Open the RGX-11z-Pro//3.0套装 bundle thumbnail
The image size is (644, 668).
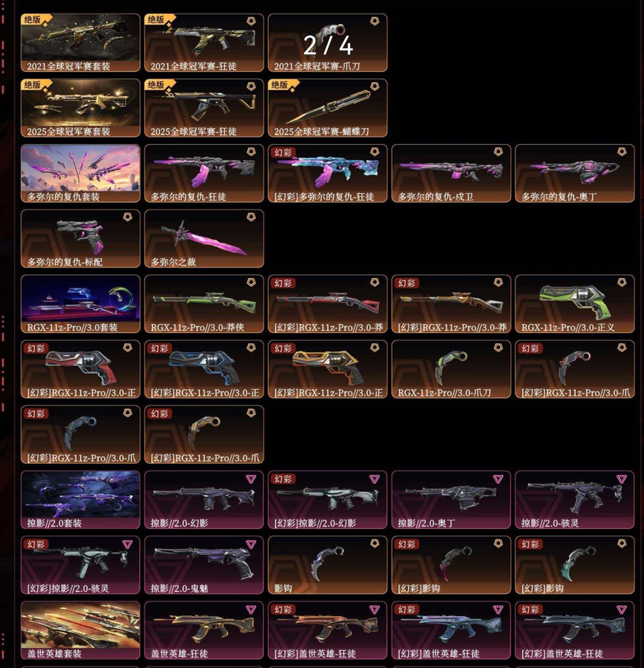pyautogui.click(x=81, y=304)
